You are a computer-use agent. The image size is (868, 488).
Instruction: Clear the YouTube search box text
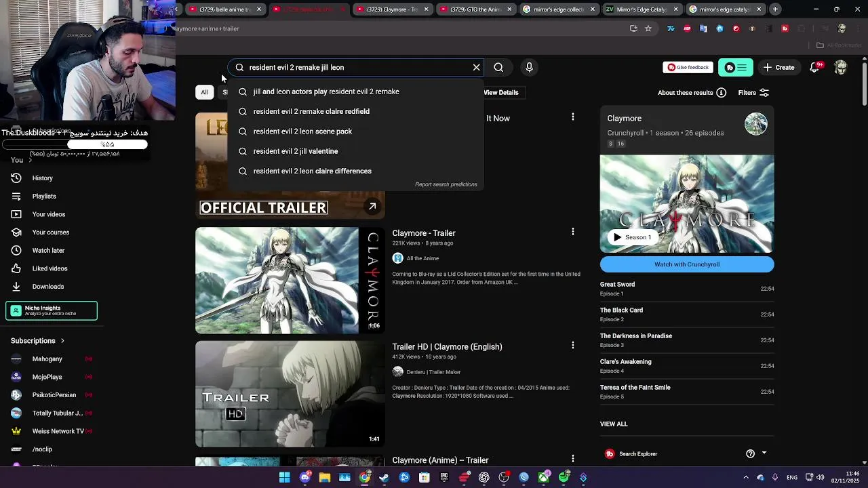[476, 67]
